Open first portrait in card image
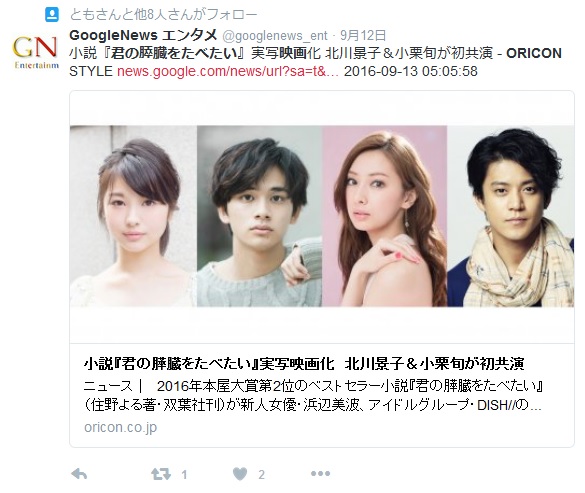 tap(133, 216)
